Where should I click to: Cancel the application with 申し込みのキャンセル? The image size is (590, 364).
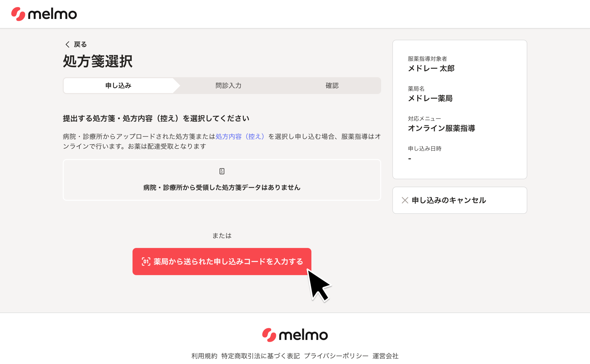(449, 200)
